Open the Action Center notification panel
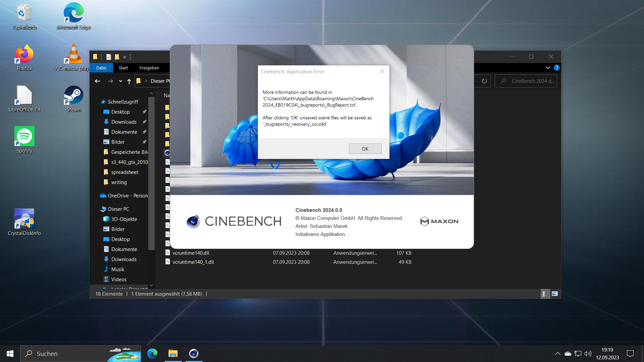 point(630,353)
